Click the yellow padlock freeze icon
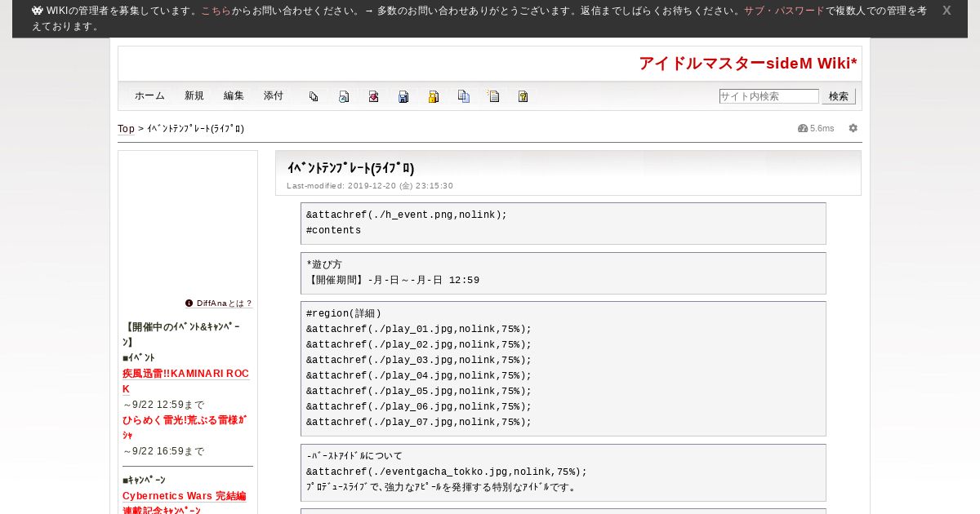Image resolution: width=980 pixels, height=514 pixels. click(x=434, y=96)
